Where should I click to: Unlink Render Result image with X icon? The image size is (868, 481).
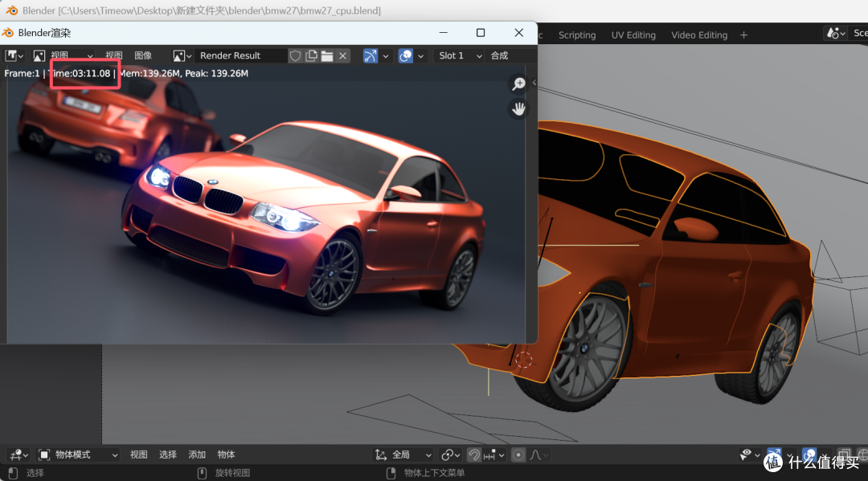[x=342, y=56]
